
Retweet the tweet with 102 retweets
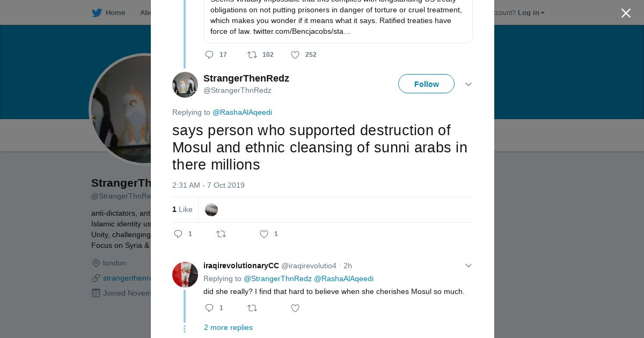[252, 55]
